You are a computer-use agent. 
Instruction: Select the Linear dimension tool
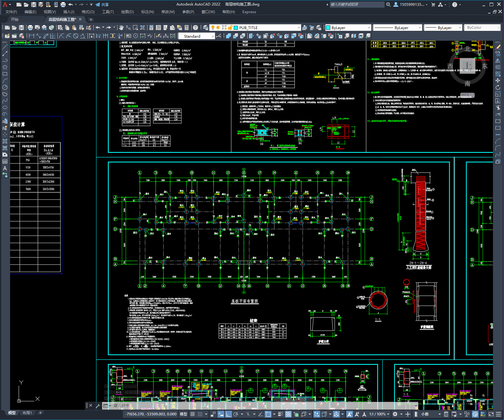(x=32, y=36)
